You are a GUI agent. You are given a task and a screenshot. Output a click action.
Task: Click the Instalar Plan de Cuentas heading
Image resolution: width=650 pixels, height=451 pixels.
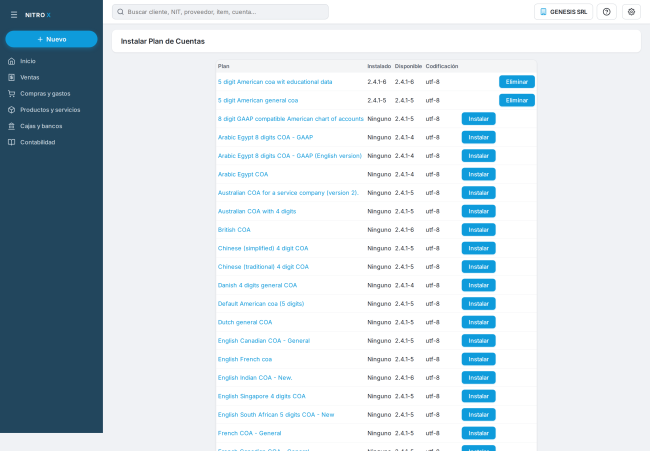162,41
